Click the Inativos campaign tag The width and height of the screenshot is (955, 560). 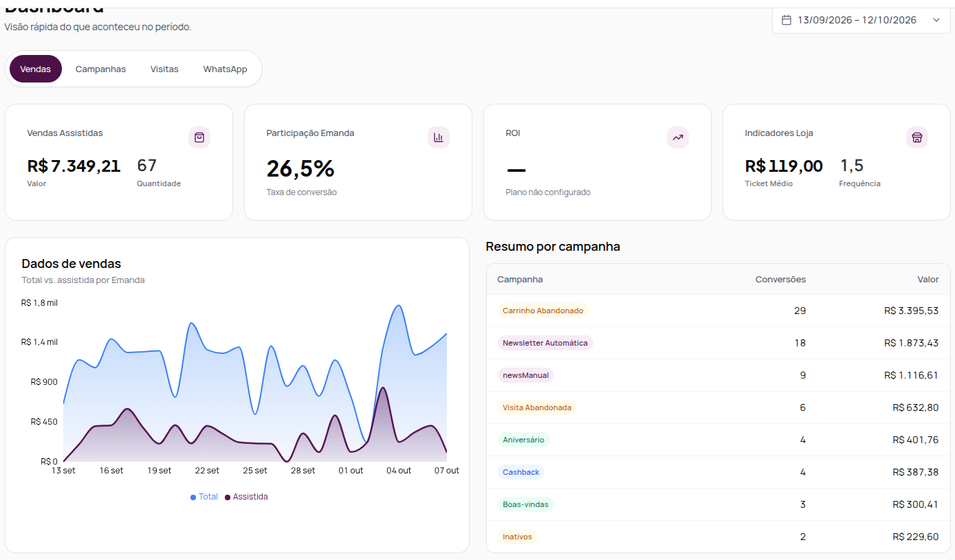pos(518,537)
